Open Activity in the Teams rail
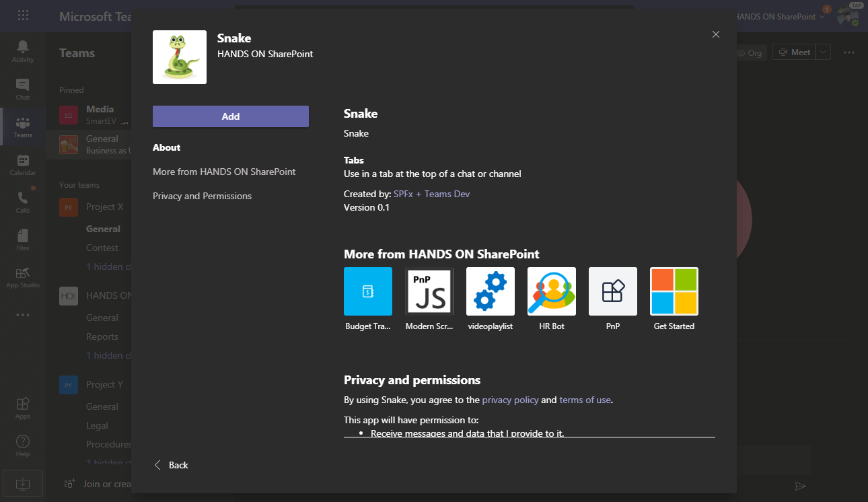 pos(23,51)
